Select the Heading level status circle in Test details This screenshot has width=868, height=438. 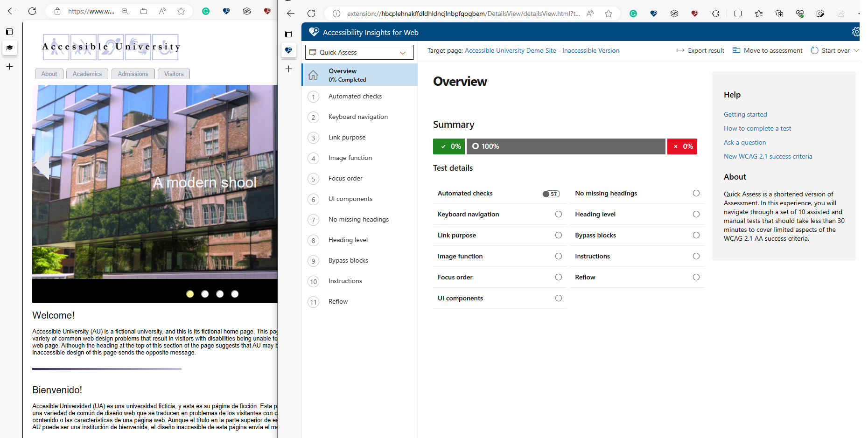point(696,214)
